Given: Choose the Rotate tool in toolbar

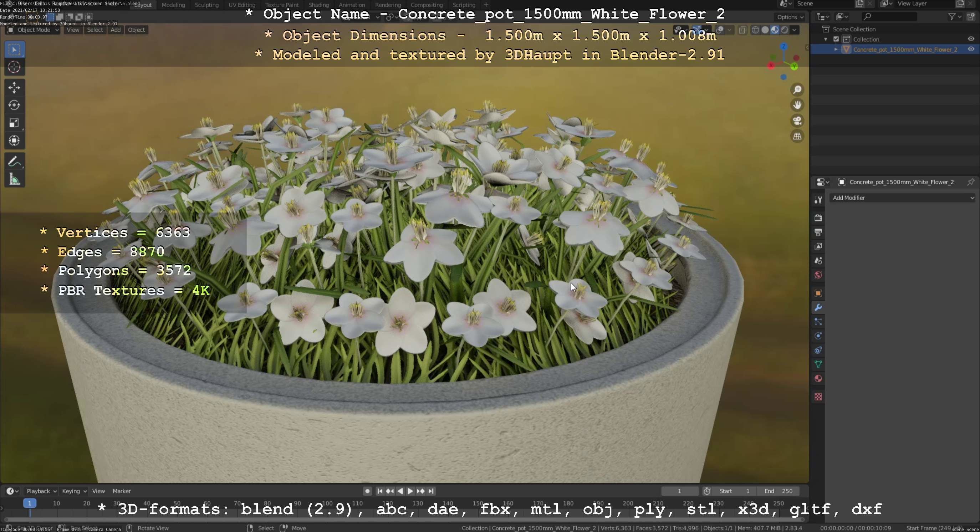Looking at the screenshot, I should [x=15, y=105].
